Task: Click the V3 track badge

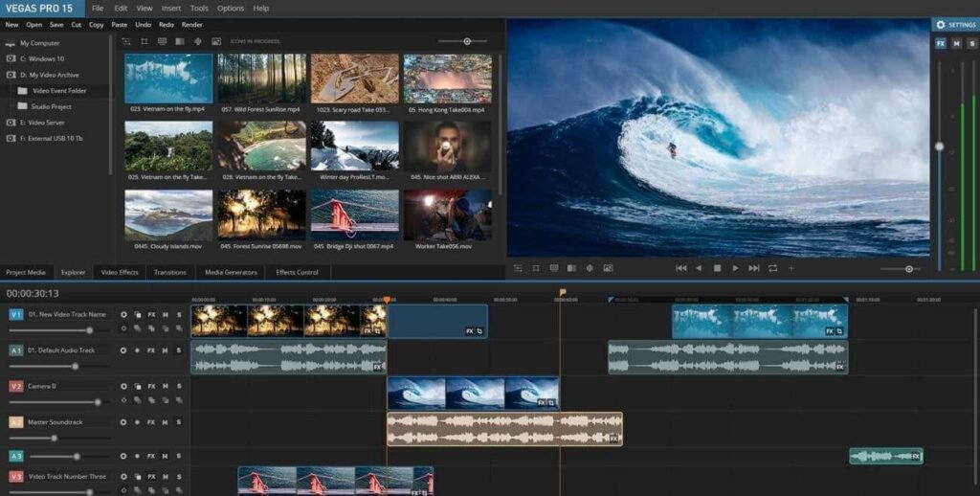Action: pos(15,477)
